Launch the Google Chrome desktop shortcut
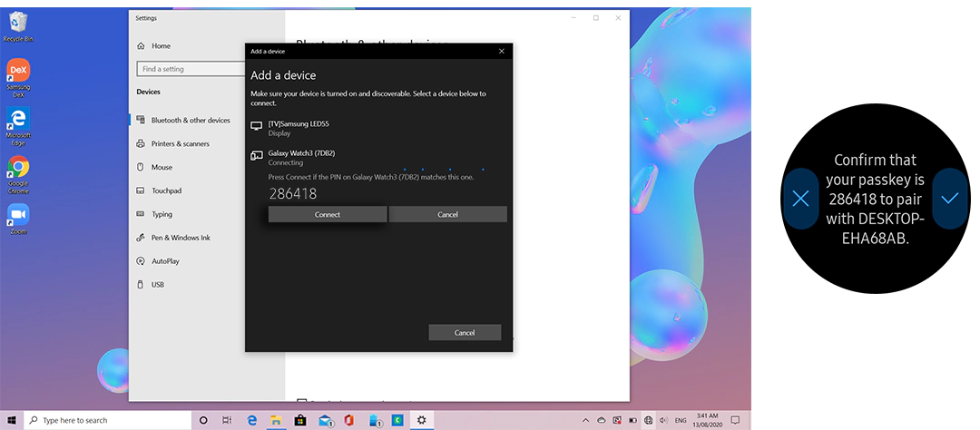This screenshot has width=980, height=430. coord(18,174)
